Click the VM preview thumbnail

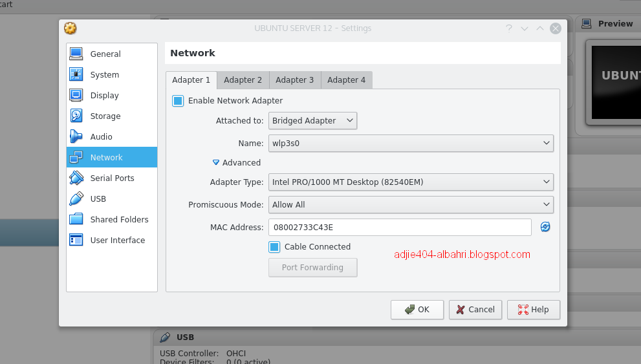[616, 83]
